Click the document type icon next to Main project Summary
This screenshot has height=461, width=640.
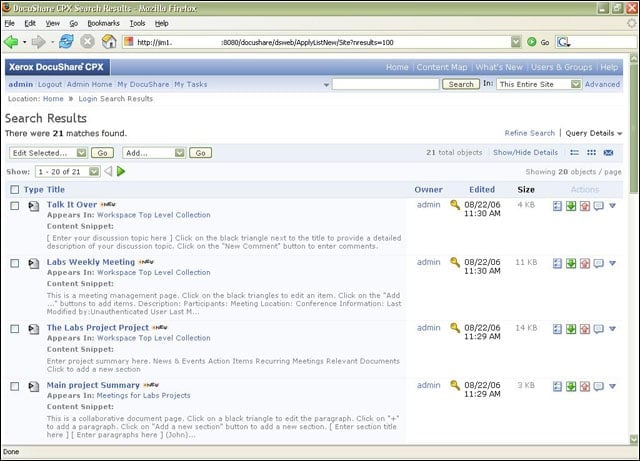[33, 386]
